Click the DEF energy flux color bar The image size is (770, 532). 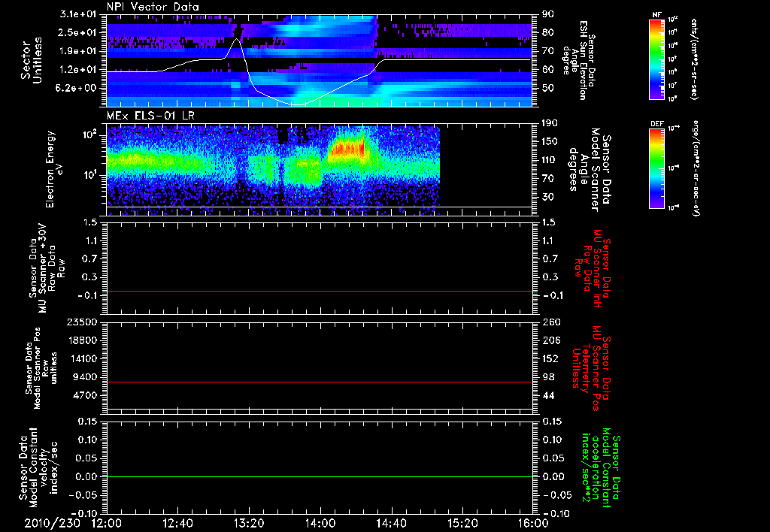coord(656,168)
